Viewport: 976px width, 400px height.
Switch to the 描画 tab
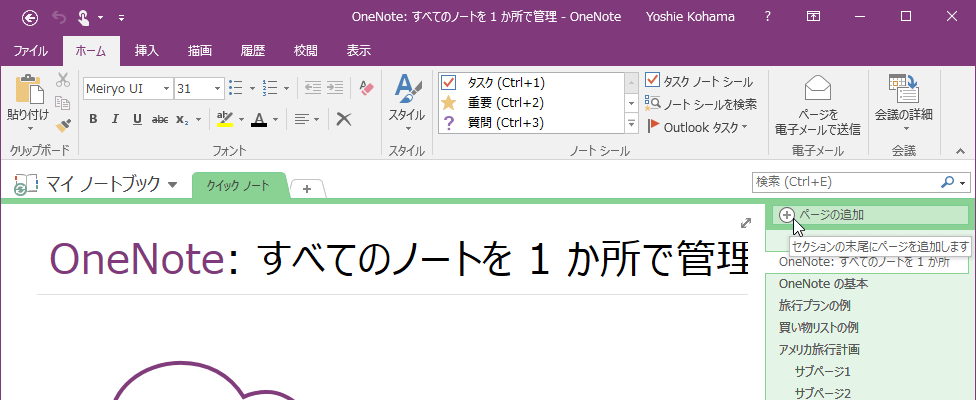click(200, 51)
